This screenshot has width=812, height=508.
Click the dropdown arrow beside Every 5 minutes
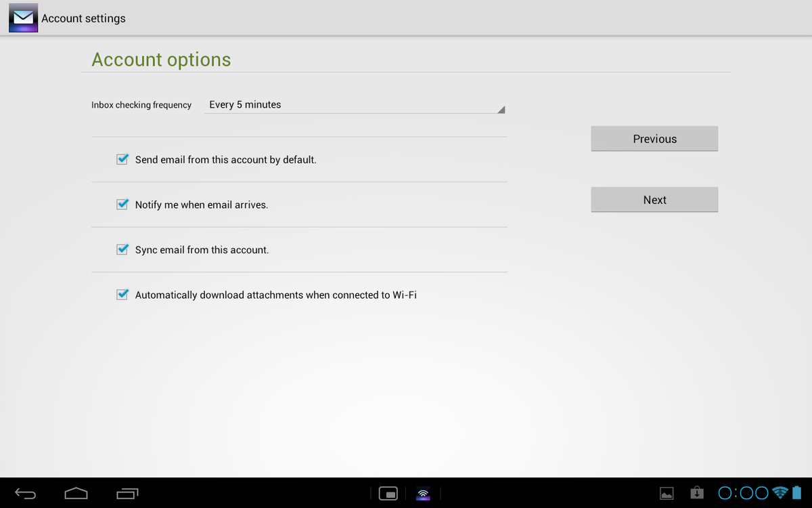pyautogui.click(x=500, y=110)
